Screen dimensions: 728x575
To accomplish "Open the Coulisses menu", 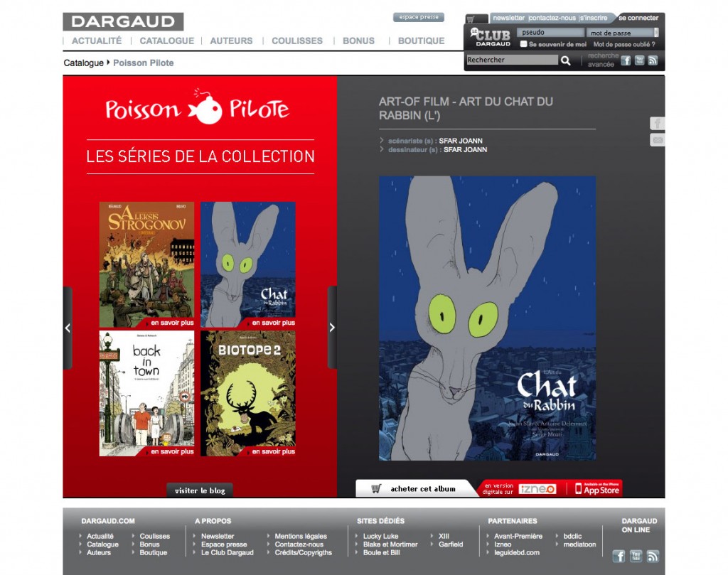I will click(x=297, y=41).
